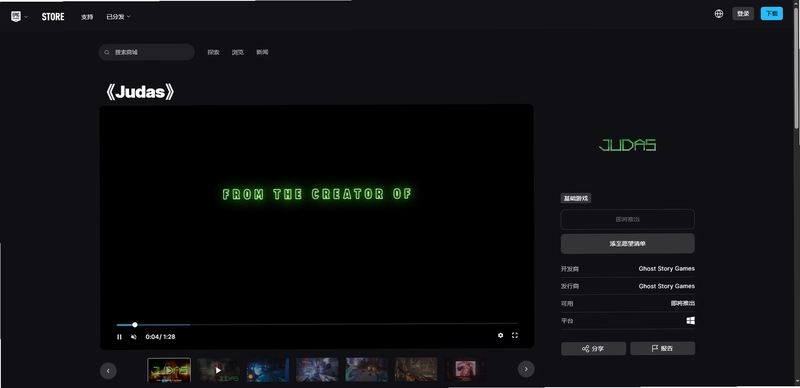
Task: Pause the Judas trailer video
Action: 119,337
